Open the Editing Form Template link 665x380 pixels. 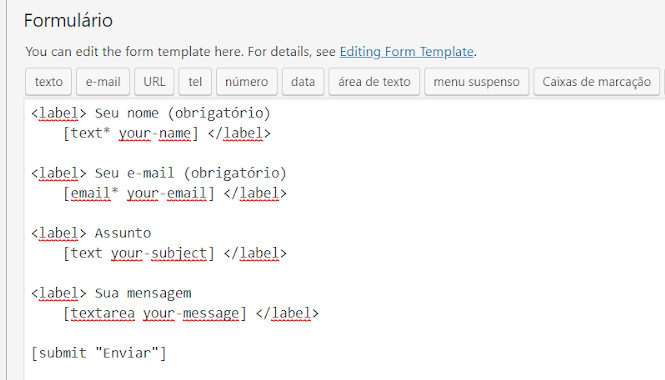tap(406, 52)
